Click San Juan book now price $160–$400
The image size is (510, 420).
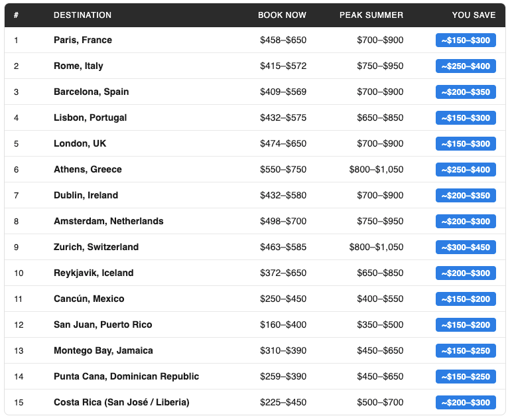coord(283,324)
